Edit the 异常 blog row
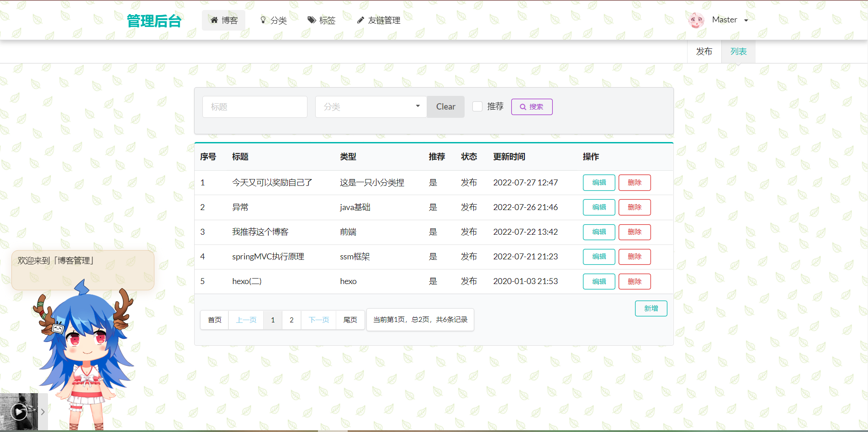 pos(599,207)
